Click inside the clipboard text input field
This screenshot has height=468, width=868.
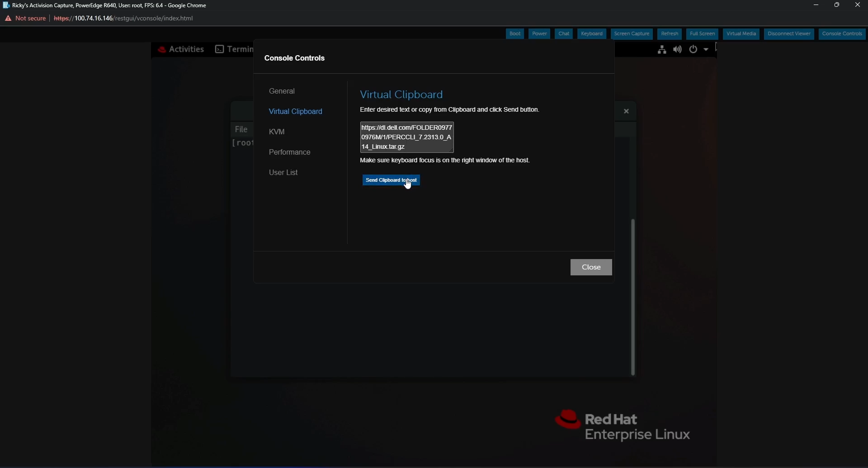(x=406, y=137)
